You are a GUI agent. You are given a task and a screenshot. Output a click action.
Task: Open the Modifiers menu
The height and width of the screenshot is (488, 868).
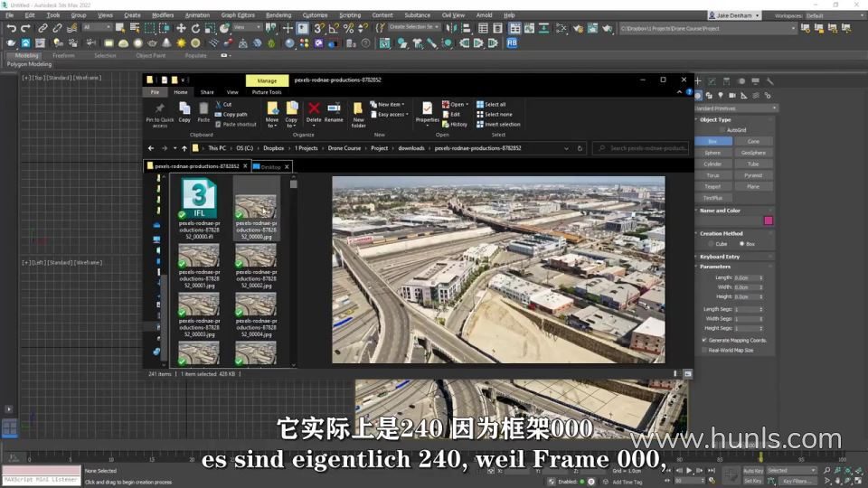coord(163,15)
